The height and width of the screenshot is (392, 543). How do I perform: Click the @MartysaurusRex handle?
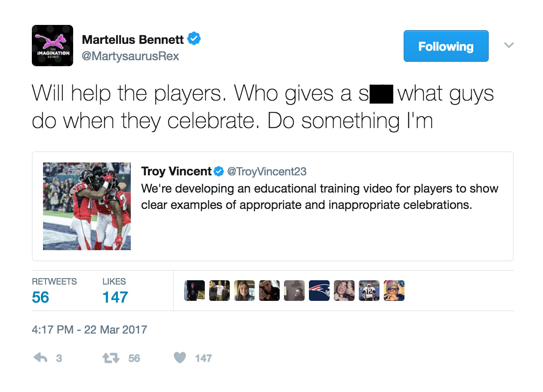coord(130,56)
